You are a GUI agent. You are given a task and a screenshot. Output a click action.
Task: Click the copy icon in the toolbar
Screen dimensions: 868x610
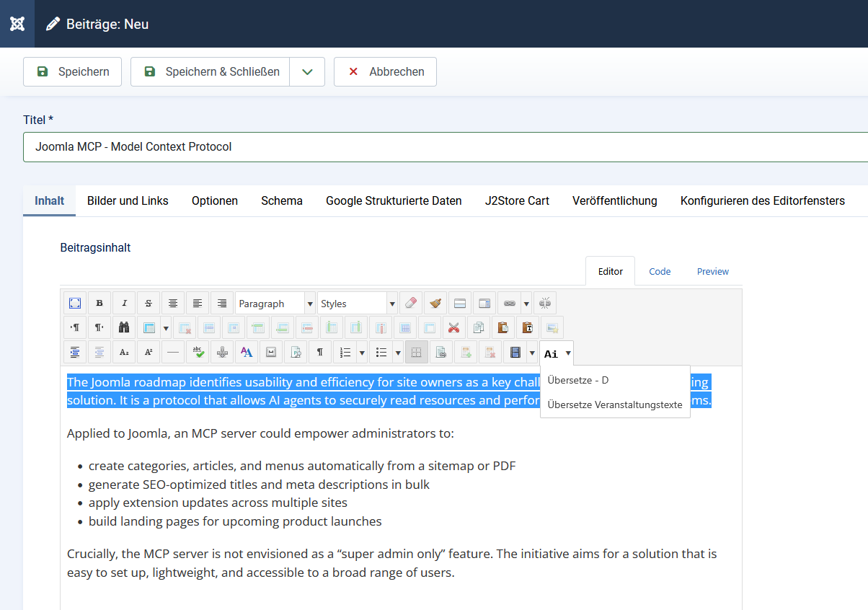click(x=478, y=327)
